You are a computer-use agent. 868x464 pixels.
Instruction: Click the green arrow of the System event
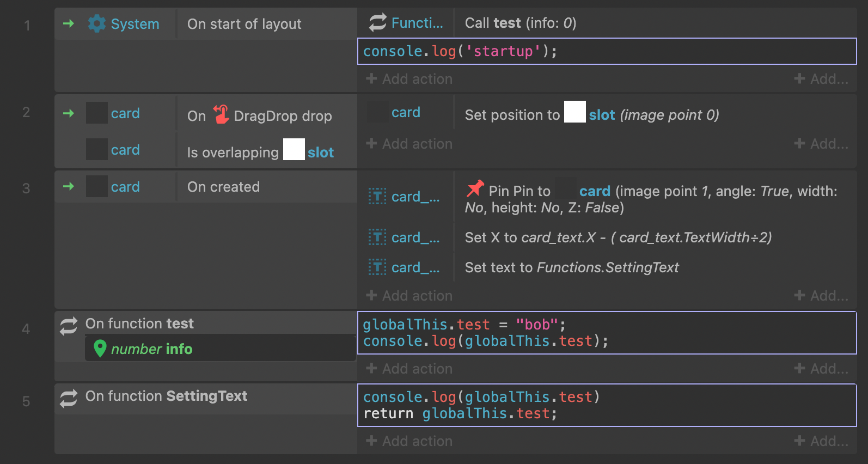click(x=69, y=23)
